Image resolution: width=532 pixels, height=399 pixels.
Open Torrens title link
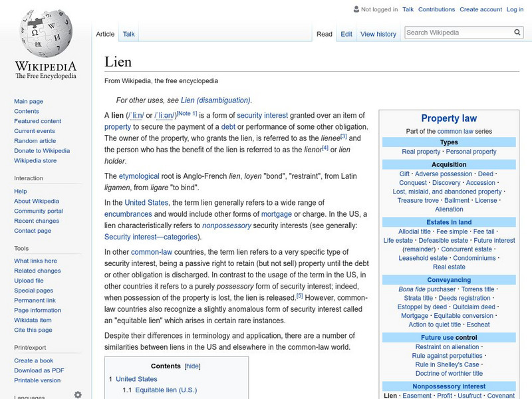477,289
